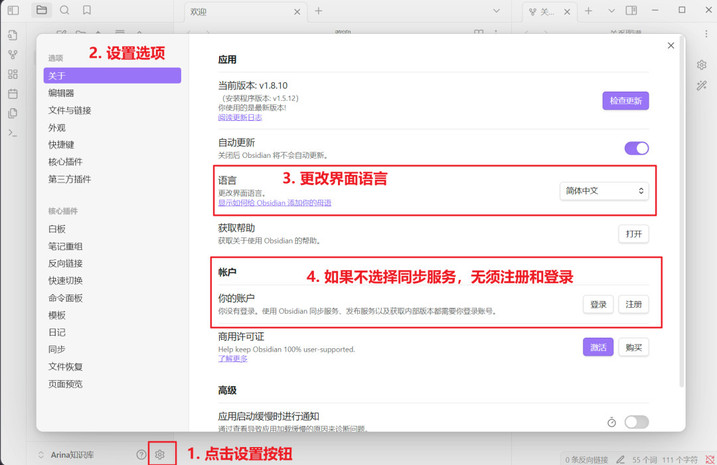Image resolution: width=717 pixels, height=465 pixels.
Task: Open the bookmarks icon in the sidebar header
Action: (x=88, y=10)
